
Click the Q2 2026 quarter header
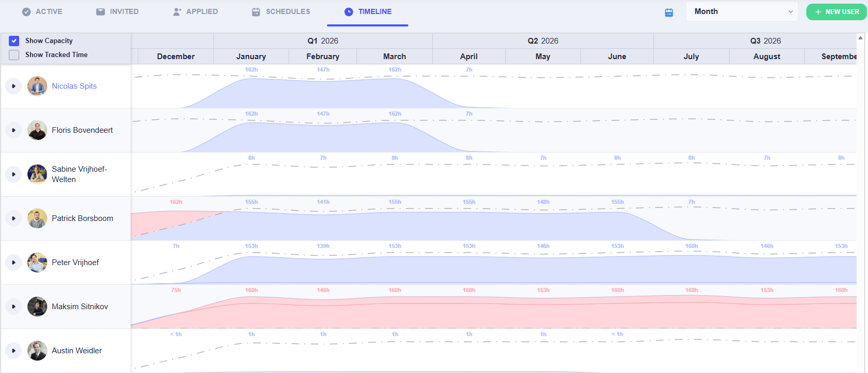pos(543,41)
